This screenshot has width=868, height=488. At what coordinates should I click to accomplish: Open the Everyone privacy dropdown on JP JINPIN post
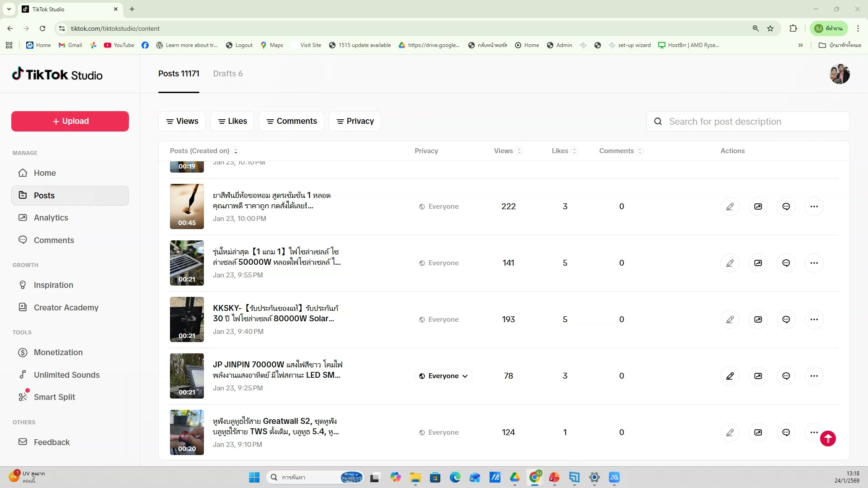coord(443,375)
